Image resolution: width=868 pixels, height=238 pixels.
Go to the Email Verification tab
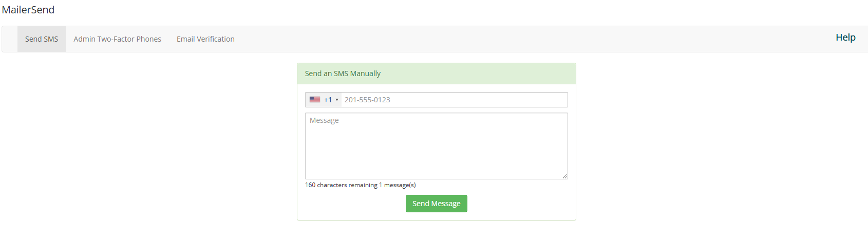pyautogui.click(x=205, y=39)
